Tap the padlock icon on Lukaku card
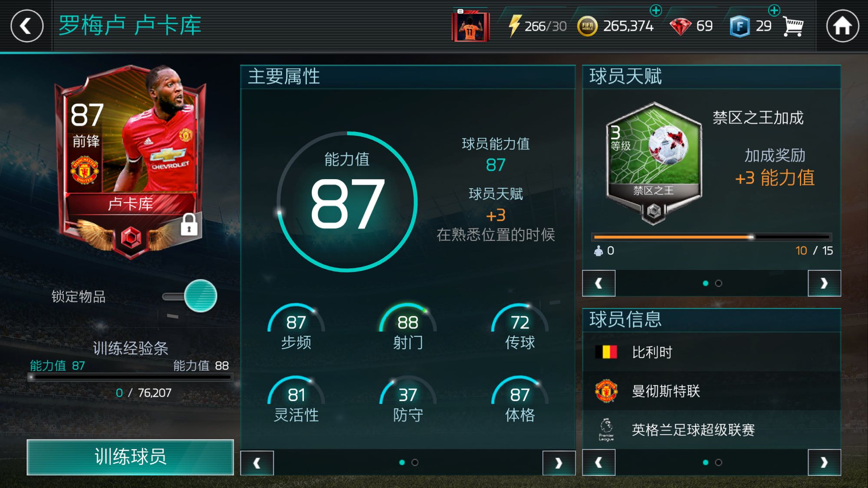The image size is (868, 488). (189, 224)
